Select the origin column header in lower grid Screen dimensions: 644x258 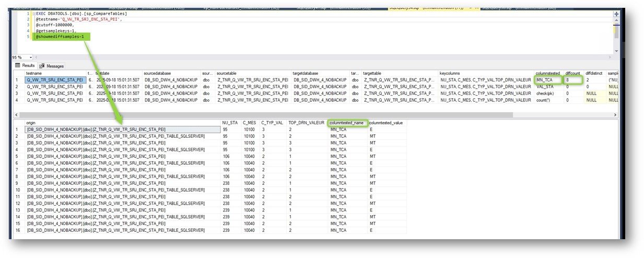(123, 123)
